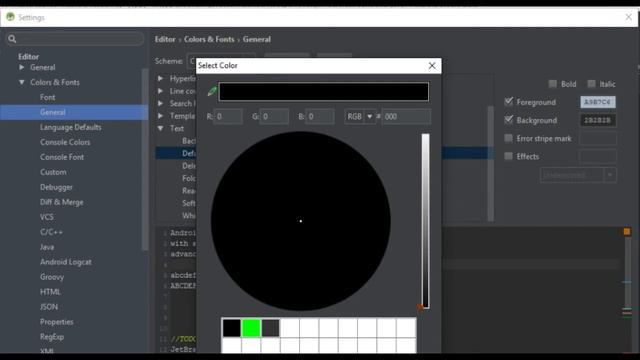The height and width of the screenshot is (360, 640).
Task: Click the Editor breadcrumb
Action: (x=165, y=39)
